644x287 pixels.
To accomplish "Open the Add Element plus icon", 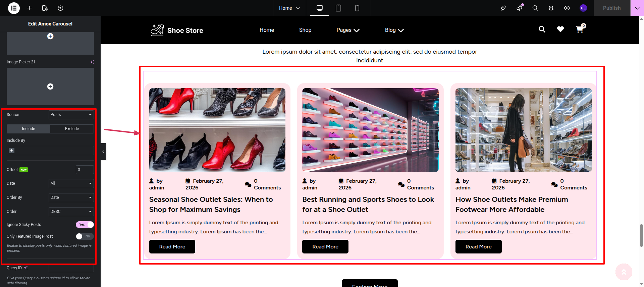I will click(x=30, y=8).
